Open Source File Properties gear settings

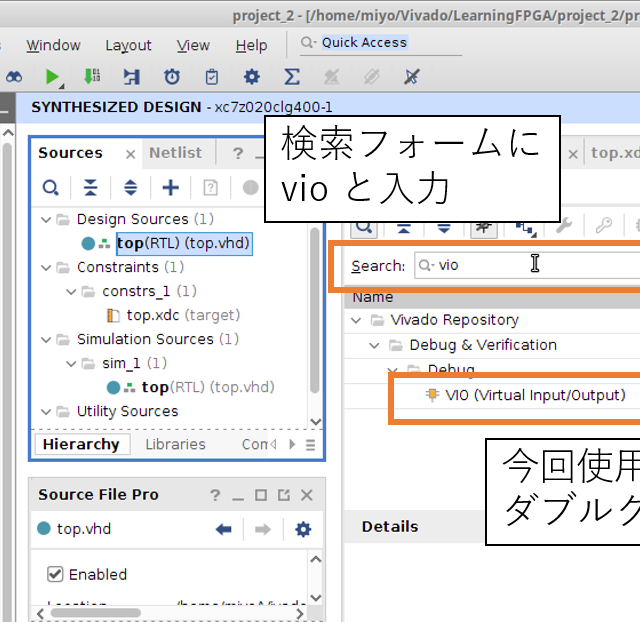tap(303, 529)
